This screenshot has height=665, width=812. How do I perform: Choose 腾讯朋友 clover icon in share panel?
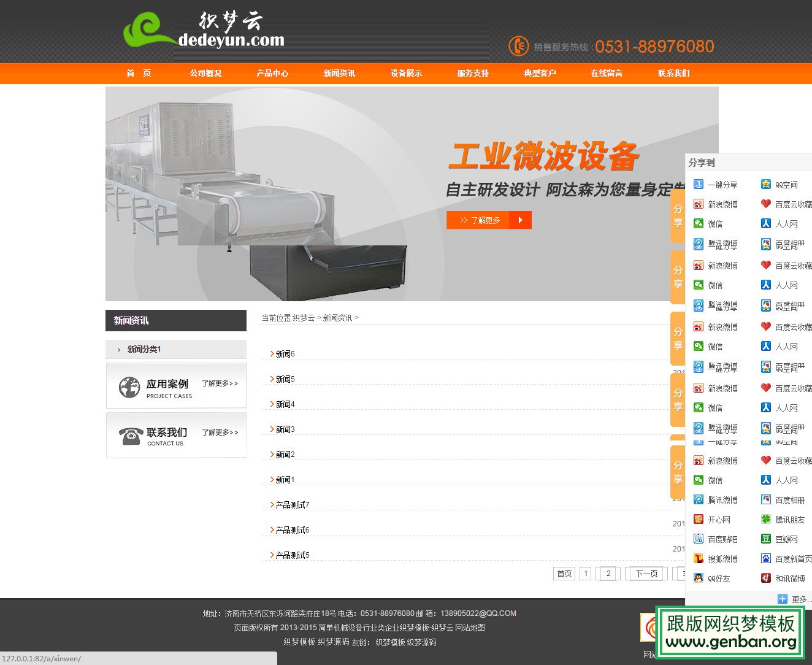coord(765,519)
